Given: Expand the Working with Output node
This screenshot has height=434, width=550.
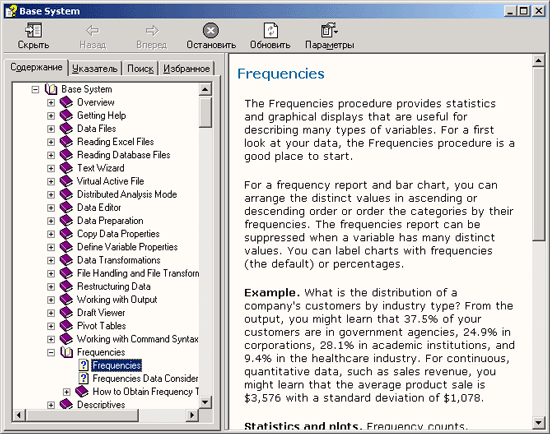Looking at the screenshot, I should pyautogui.click(x=51, y=300).
